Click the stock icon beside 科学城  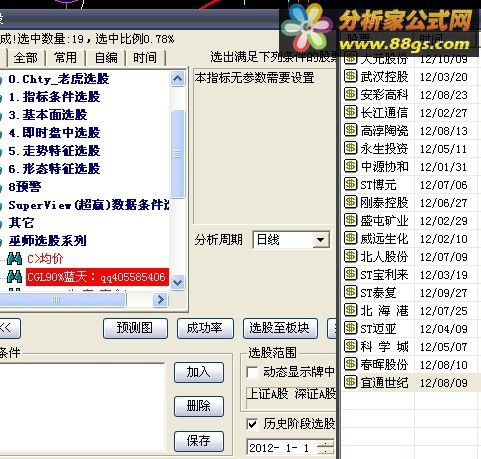coord(350,346)
